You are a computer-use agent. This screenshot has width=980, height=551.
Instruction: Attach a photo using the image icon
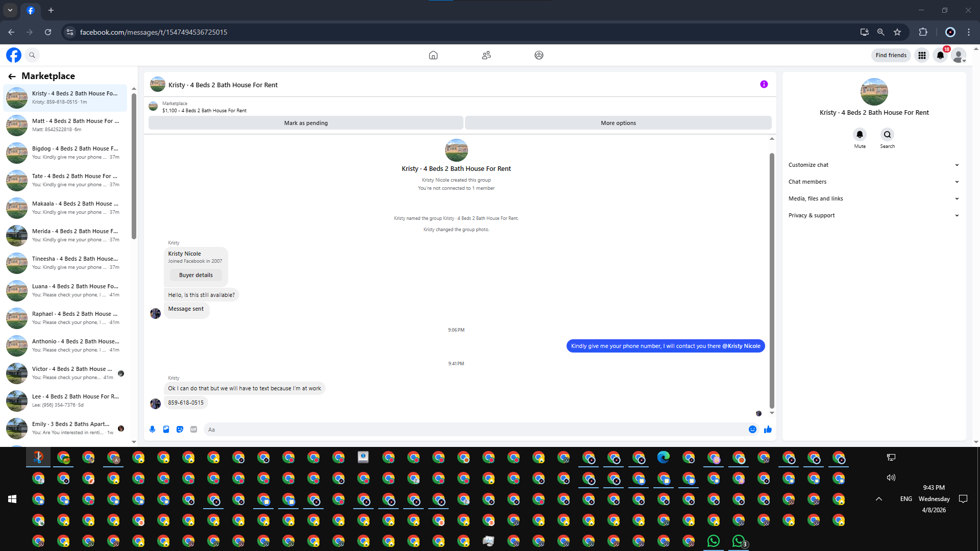point(166,430)
